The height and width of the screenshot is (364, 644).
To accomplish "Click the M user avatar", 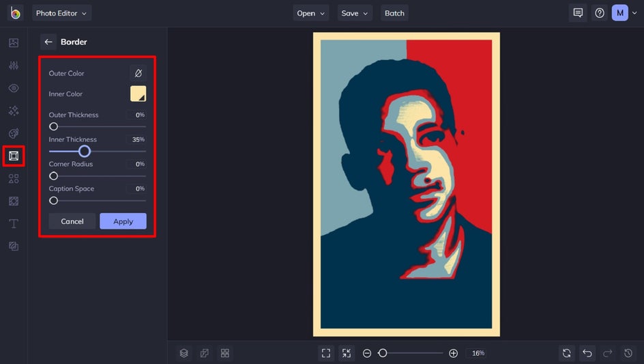I will click(620, 13).
